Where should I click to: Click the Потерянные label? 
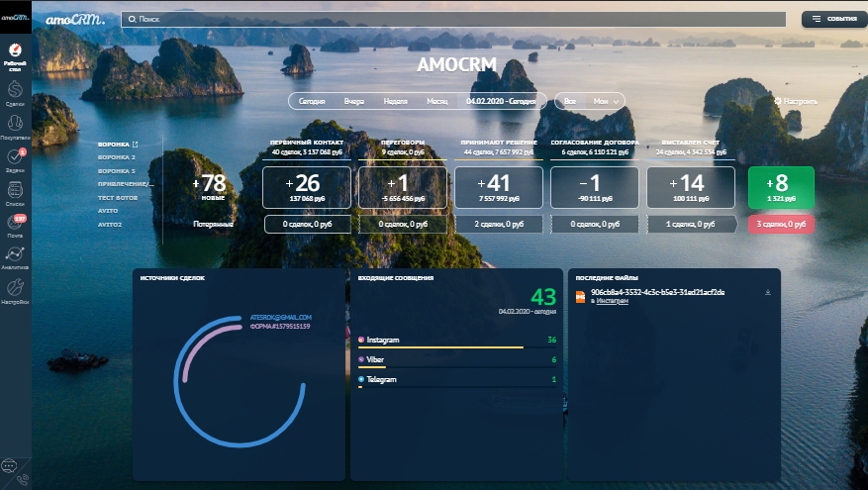tap(213, 225)
